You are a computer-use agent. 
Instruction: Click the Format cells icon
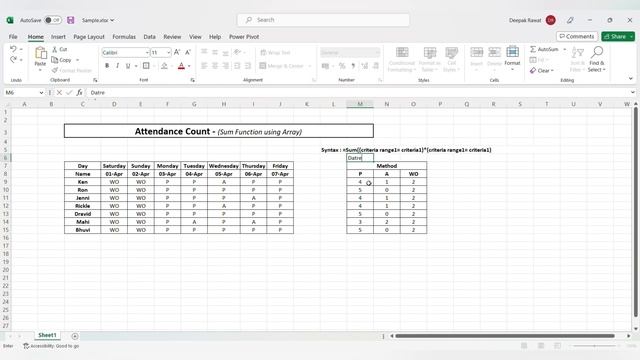(512, 52)
